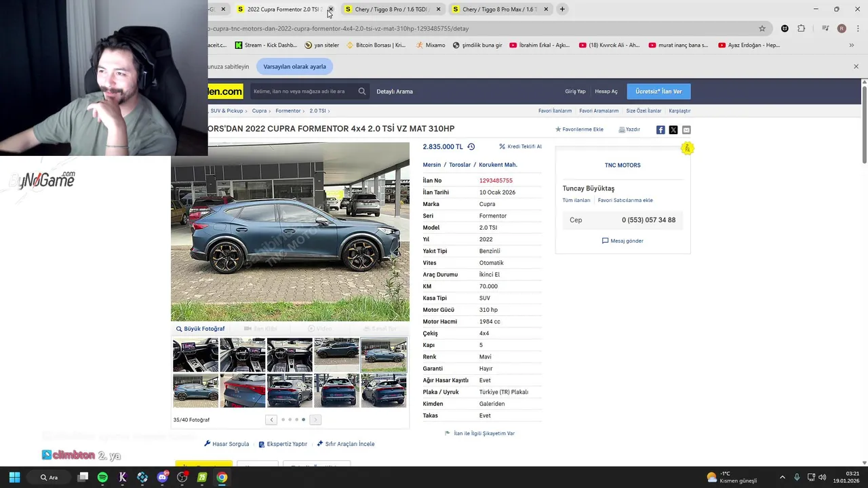Open taskbar volume speaker icon
The width and height of the screenshot is (868, 488).
[822, 477]
